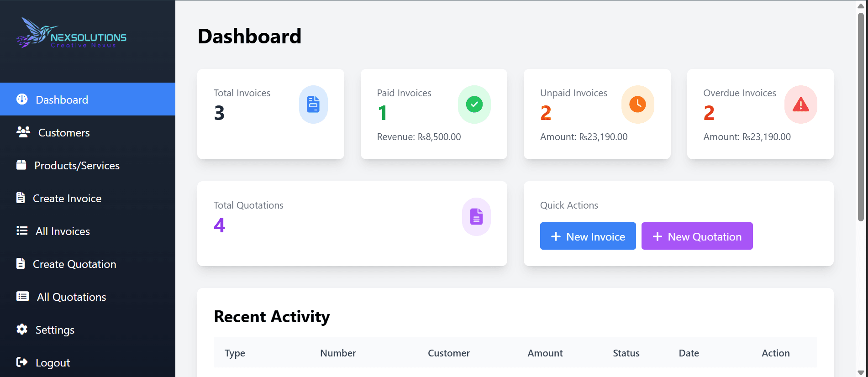Screen dimensions: 868x377
Task: Click the scrollbar up arrow
Action: pos(861,5)
